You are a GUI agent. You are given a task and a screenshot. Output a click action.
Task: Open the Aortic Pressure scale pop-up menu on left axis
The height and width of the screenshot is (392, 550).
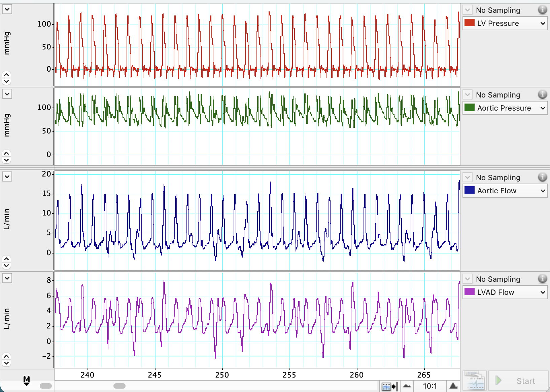pyautogui.click(x=7, y=94)
